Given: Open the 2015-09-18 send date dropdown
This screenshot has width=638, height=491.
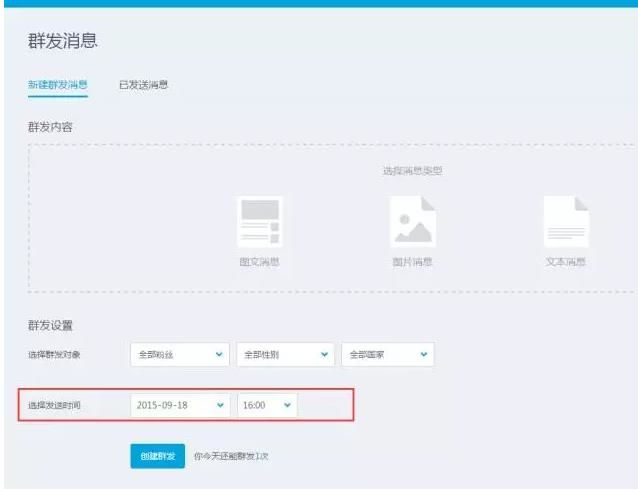Looking at the screenshot, I should click(180, 405).
